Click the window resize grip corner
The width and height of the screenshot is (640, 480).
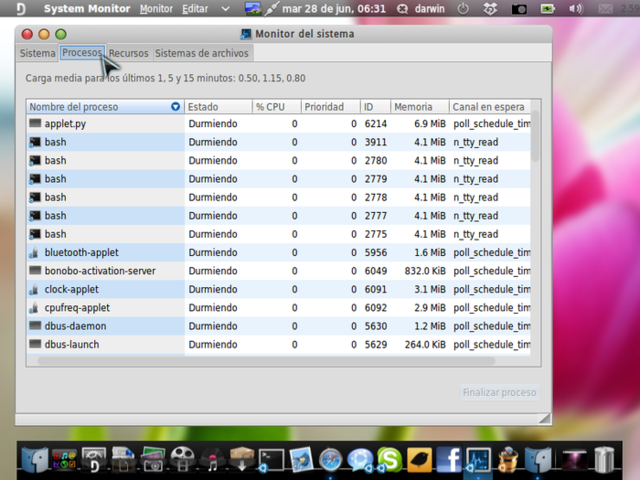tap(544, 418)
